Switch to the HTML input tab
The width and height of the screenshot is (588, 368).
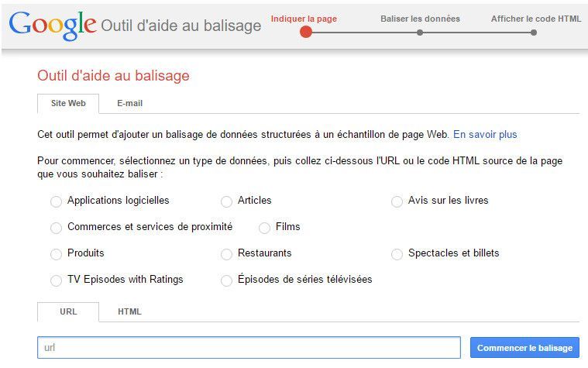[129, 311]
